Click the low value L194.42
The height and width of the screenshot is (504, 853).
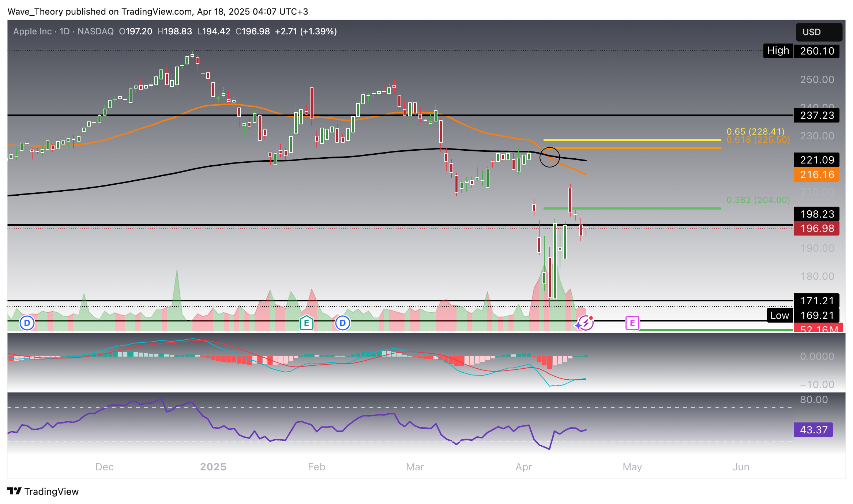point(214,31)
